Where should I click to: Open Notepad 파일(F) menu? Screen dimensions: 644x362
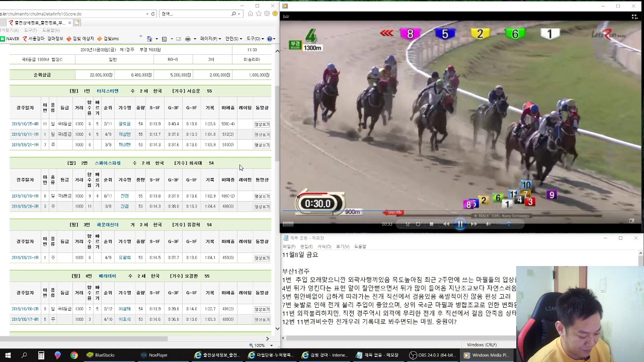pos(289,246)
